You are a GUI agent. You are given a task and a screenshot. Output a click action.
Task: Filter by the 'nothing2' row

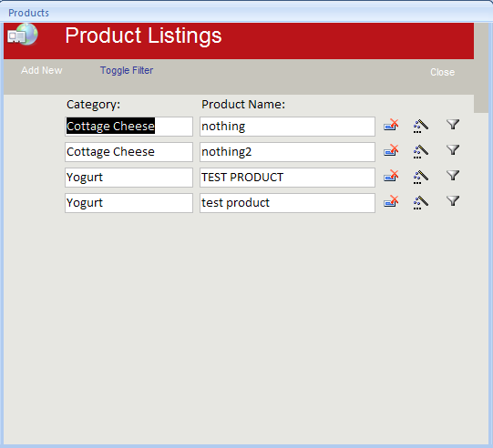click(x=453, y=150)
